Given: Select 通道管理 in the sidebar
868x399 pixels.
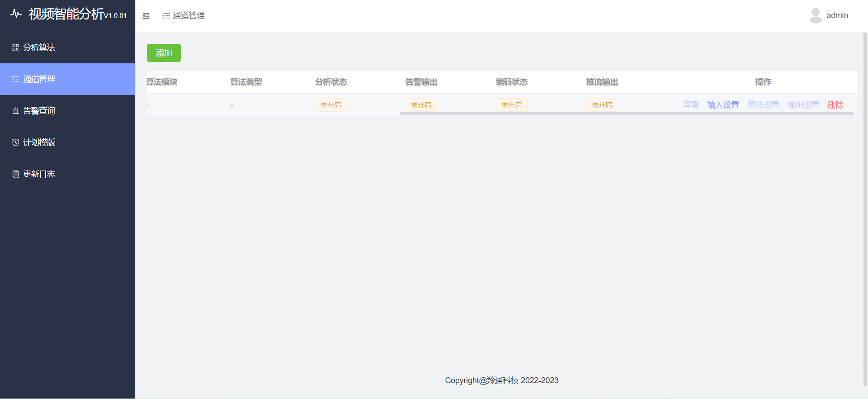Looking at the screenshot, I should [x=68, y=79].
